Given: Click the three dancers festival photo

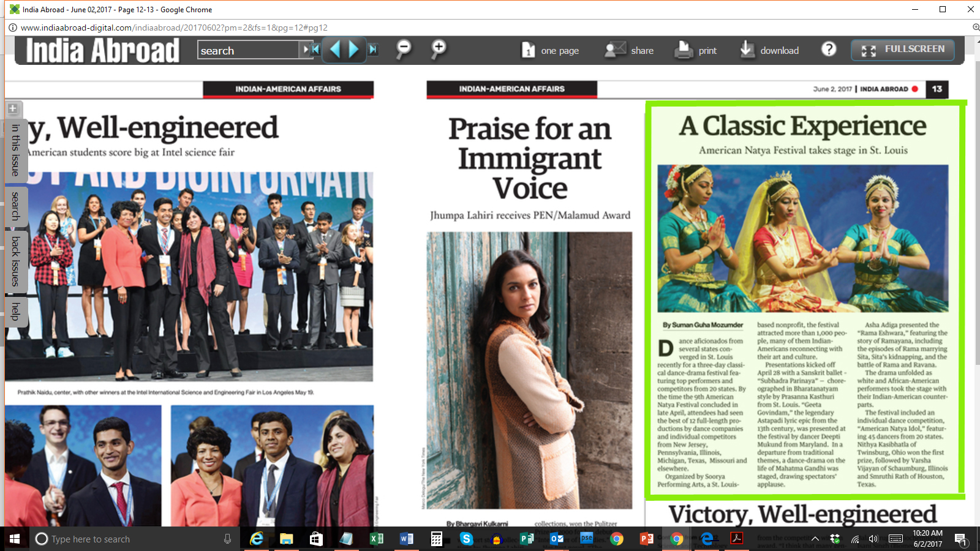Looking at the screenshot, I should tap(803, 238).
